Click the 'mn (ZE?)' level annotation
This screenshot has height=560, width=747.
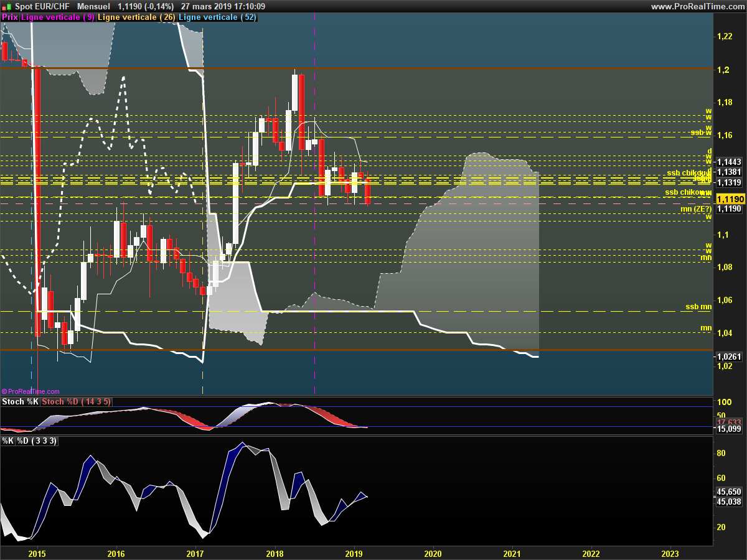696,209
